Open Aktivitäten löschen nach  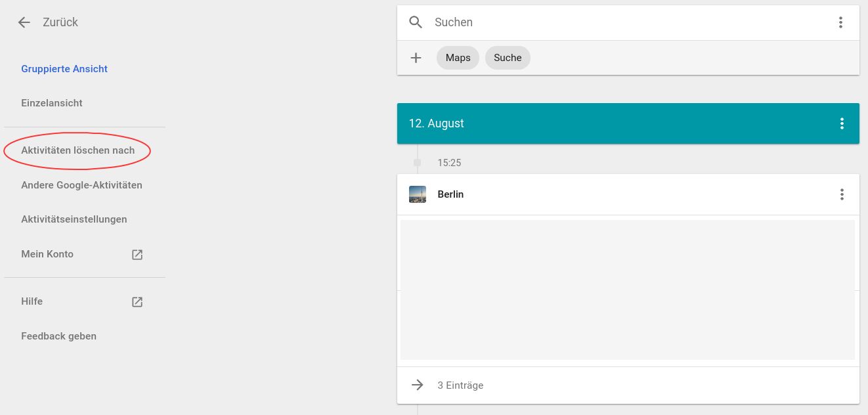[78, 150]
